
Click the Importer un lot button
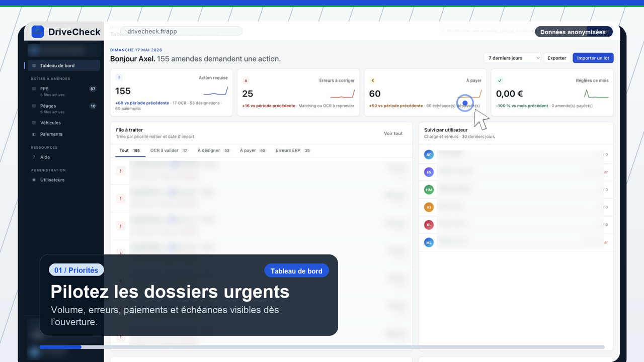point(593,58)
